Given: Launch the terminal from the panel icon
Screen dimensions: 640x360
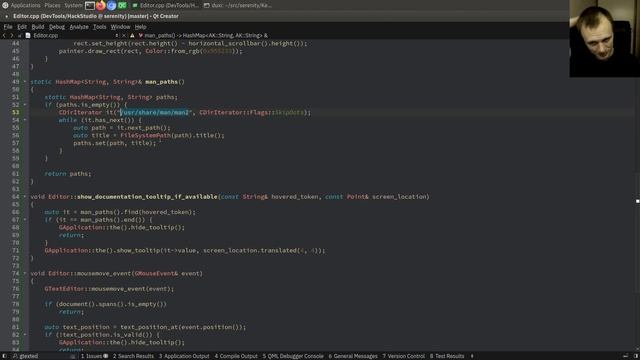Looking at the screenshot, I should pyautogui.click(x=90, y=5).
